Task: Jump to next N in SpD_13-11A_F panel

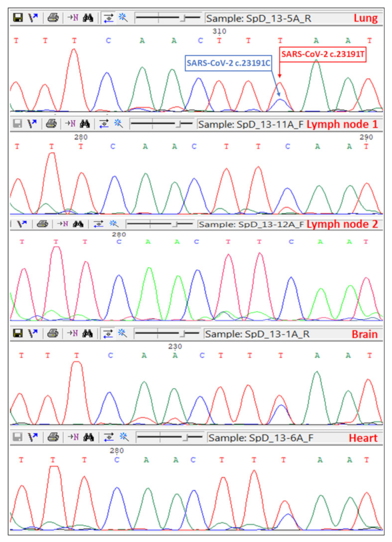Action: 71,124
